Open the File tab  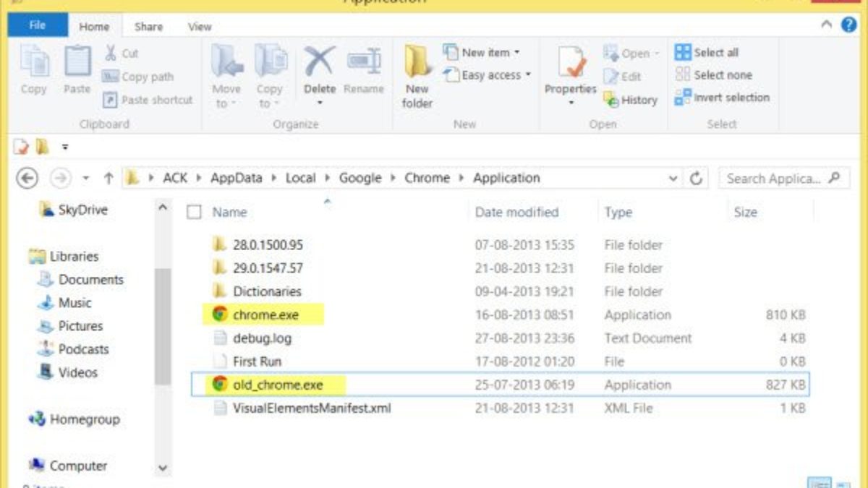pyautogui.click(x=38, y=25)
